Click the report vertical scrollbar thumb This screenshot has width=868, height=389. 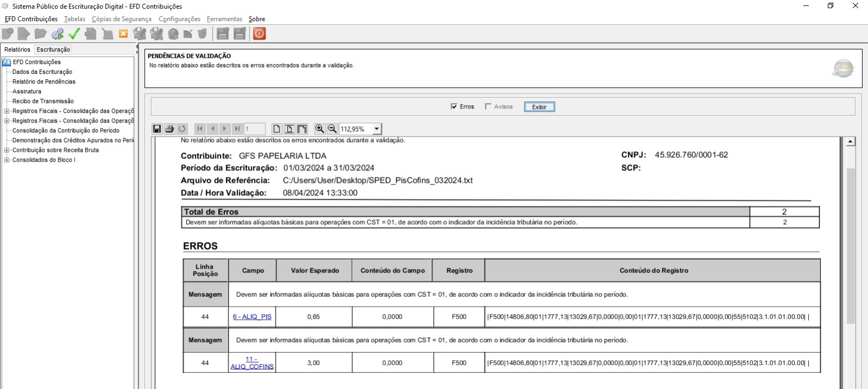point(851,244)
